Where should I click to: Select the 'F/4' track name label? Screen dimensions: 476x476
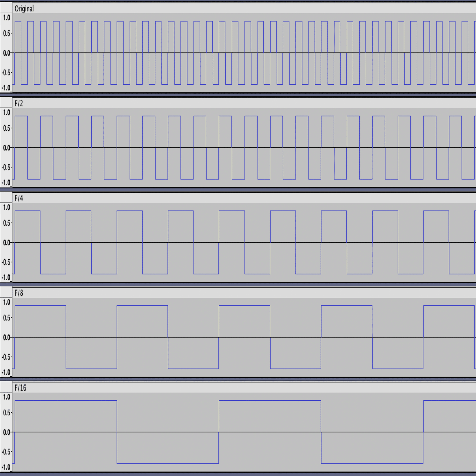[x=19, y=198]
